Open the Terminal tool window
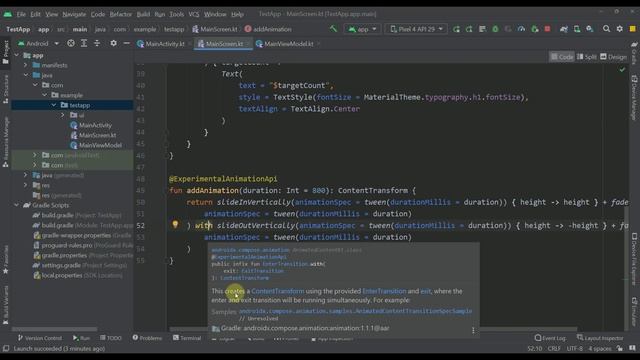 click(187, 338)
